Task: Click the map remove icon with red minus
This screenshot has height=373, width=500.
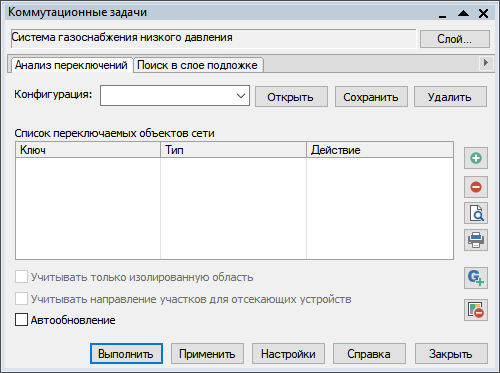Action: coord(476,310)
